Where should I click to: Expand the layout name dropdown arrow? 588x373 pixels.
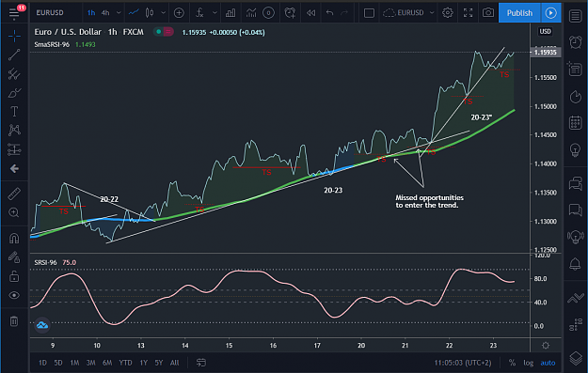(x=432, y=13)
